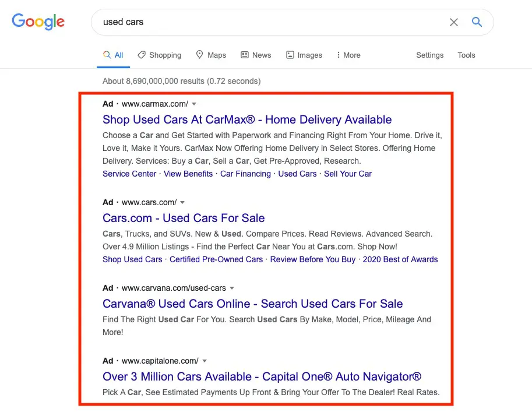Click the Images icon
The height and width of the screenshot is (412, 532).
point(290,55)
